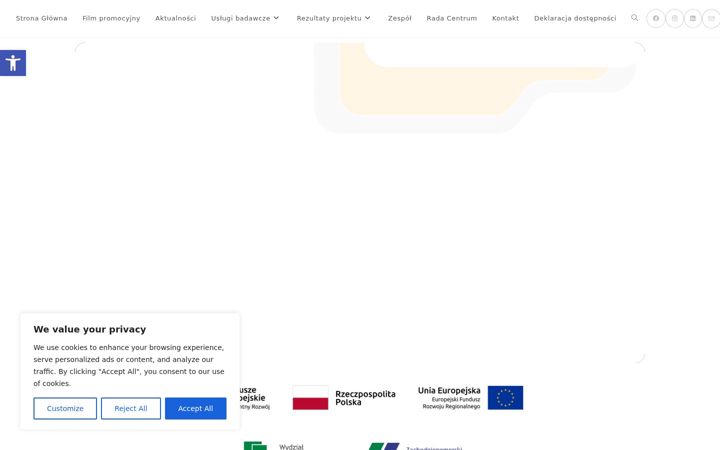Click Customize in cookie banner
720x450 pixels.
pos(65,408)
